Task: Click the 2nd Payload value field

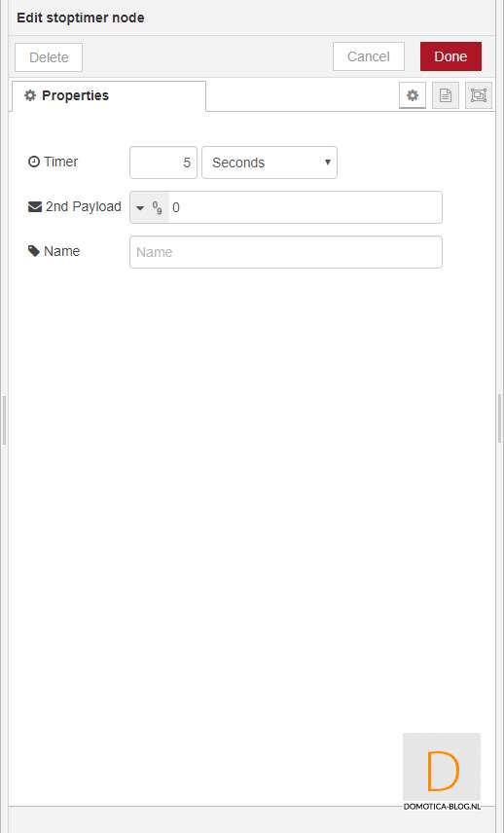Action: pos(306,207)
